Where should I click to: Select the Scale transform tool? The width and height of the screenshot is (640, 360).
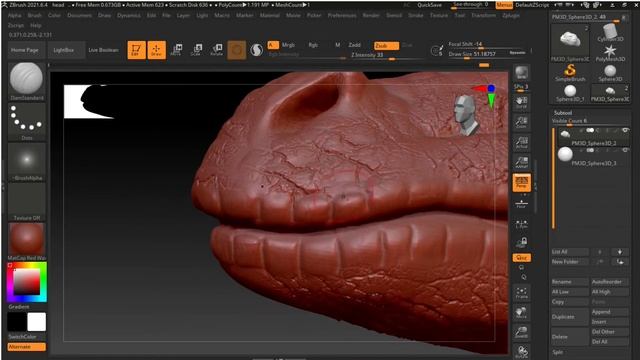(196, 50)
